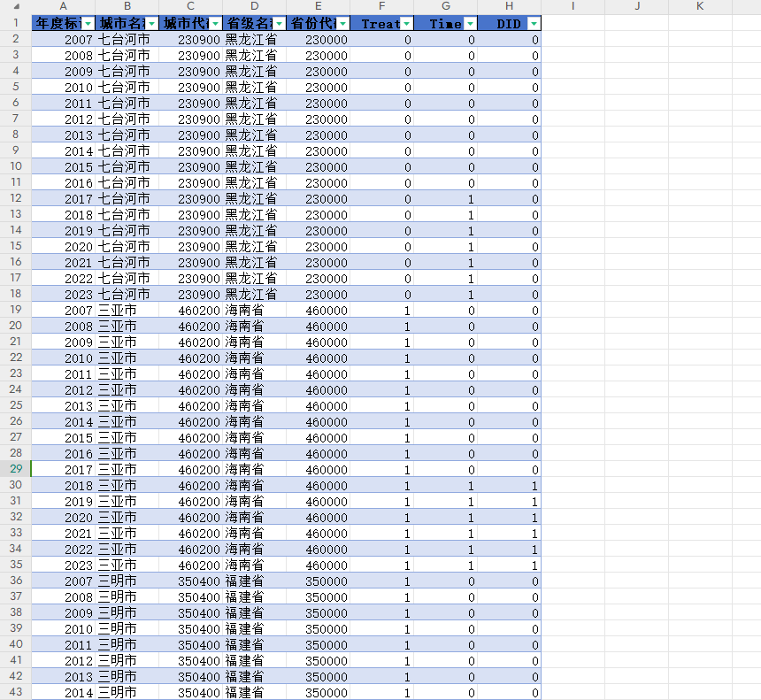Click 三明市 cell in row 36

coord(127,581)
